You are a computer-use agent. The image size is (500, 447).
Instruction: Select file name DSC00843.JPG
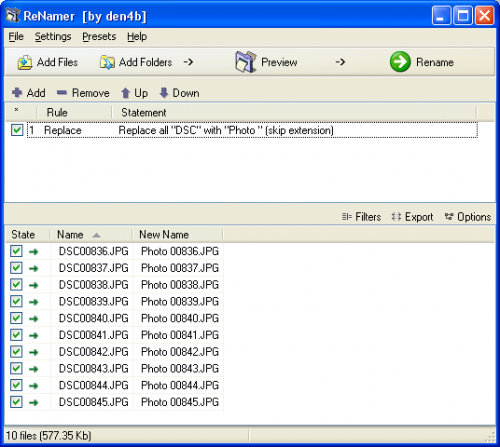pyautogui.click(x=94, y=369)
